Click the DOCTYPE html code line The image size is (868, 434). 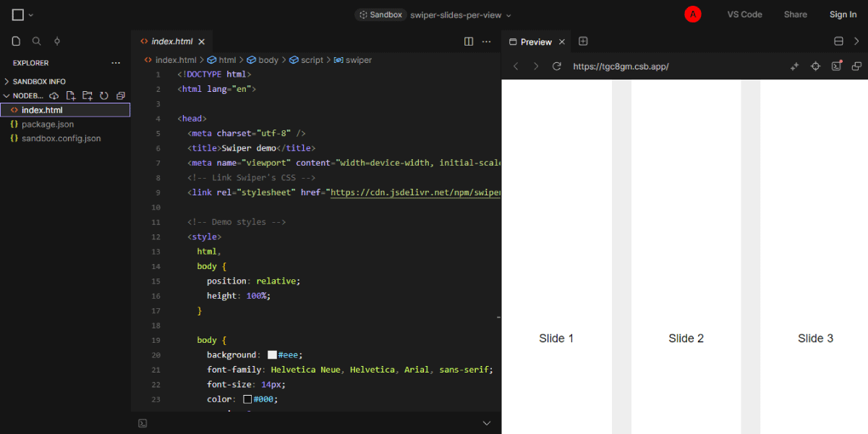point(214,75)
